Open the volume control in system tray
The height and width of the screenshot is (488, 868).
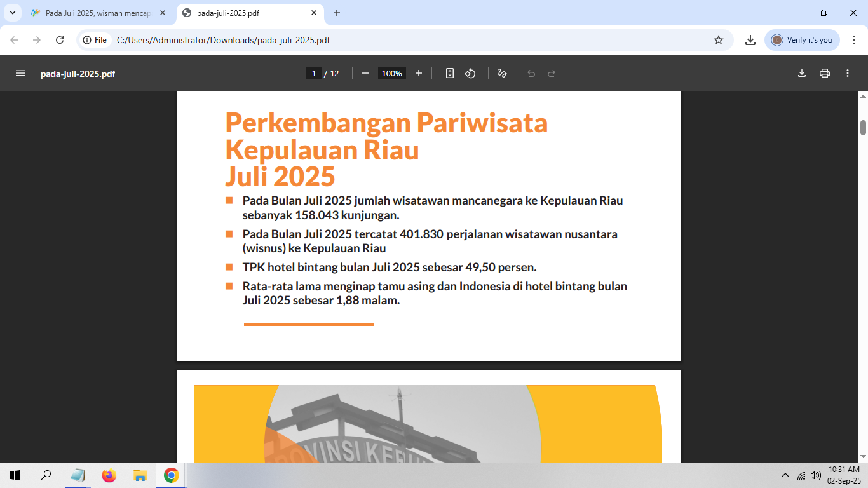coord(816,475)
